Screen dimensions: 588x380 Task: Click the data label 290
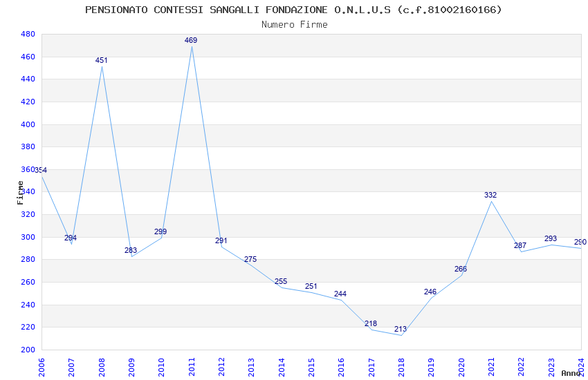580,243
